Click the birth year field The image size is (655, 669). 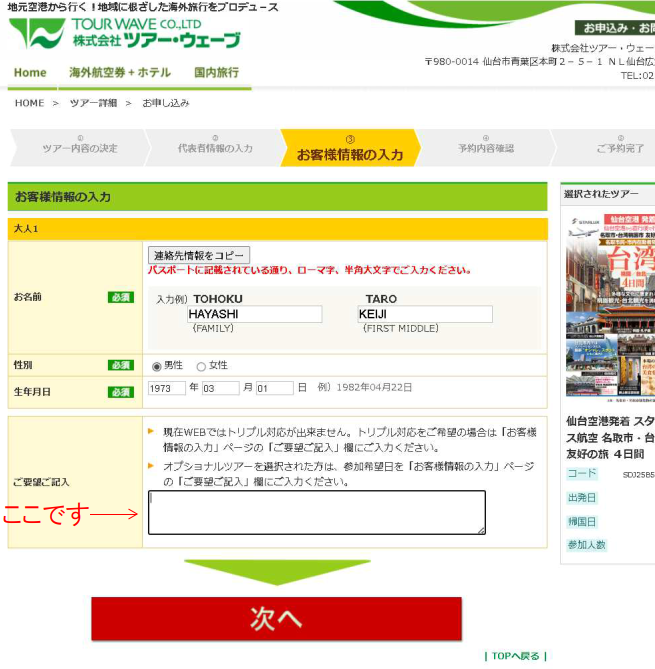coord(166,388)
